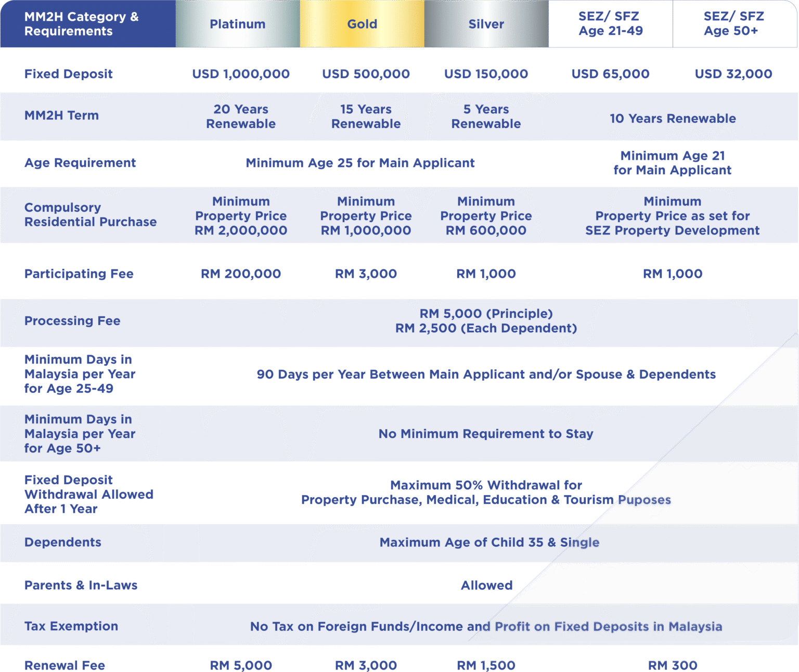
Task: Click the Dependents row label
Action: tap(62, 542)
